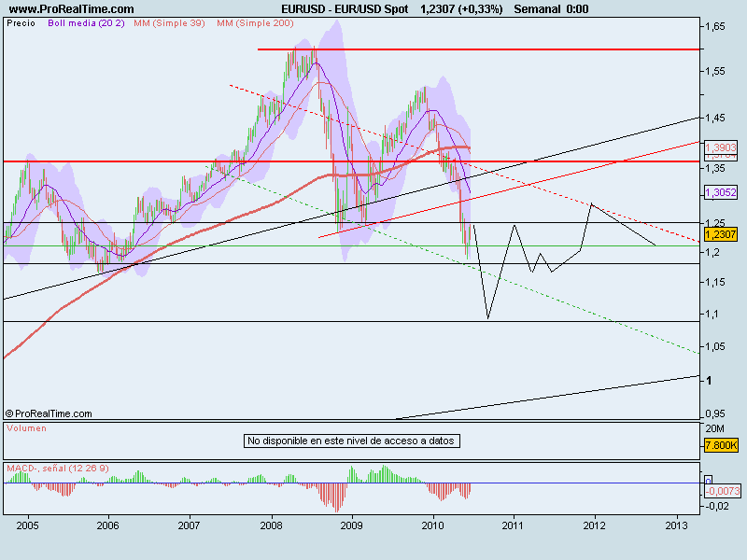The image size is (747, 560).
Task: Click the 1,55 price axis label
Action: [715, 71]
